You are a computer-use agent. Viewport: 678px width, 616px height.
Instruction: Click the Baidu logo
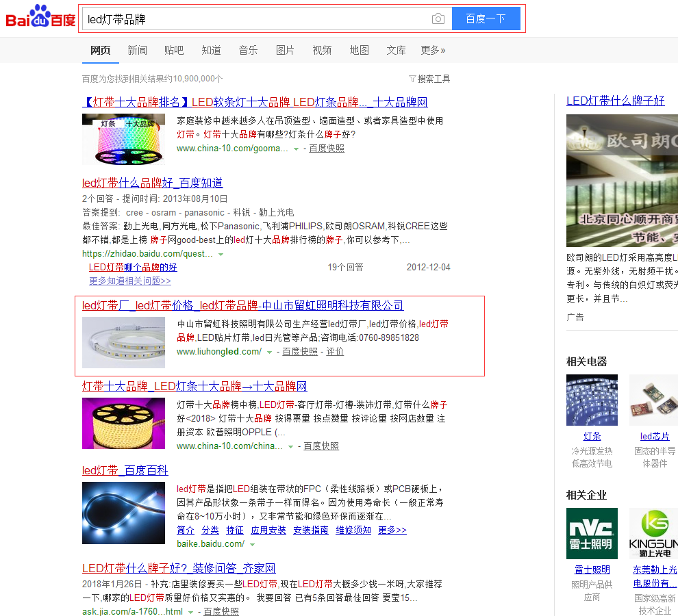[x=40, y=17]
